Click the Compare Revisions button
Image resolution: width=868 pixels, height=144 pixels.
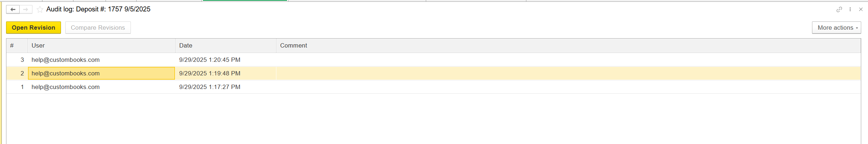(98, 28)
